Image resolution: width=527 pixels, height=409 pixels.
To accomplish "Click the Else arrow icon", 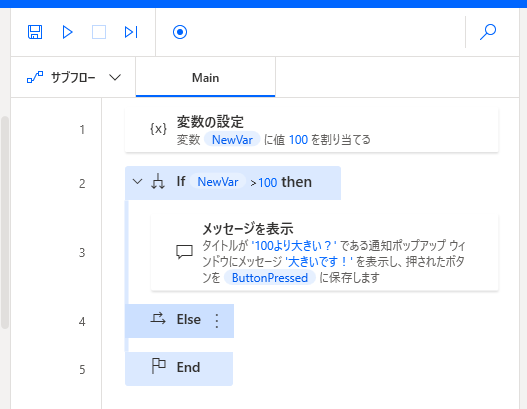I will (158, 319).
